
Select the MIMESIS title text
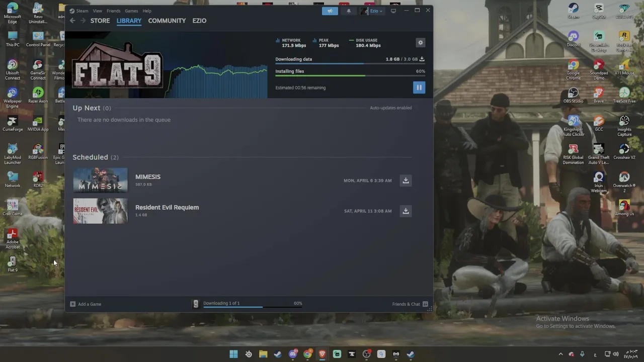148,177
